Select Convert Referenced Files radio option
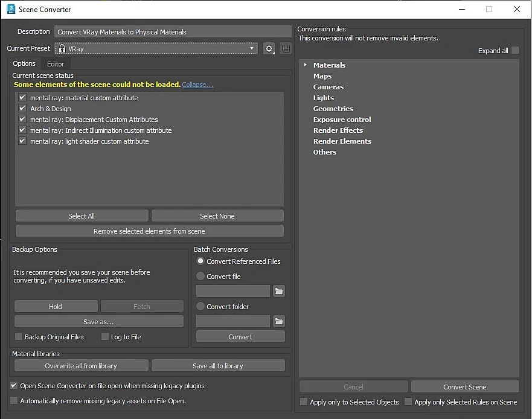 (x=200, y=261)
